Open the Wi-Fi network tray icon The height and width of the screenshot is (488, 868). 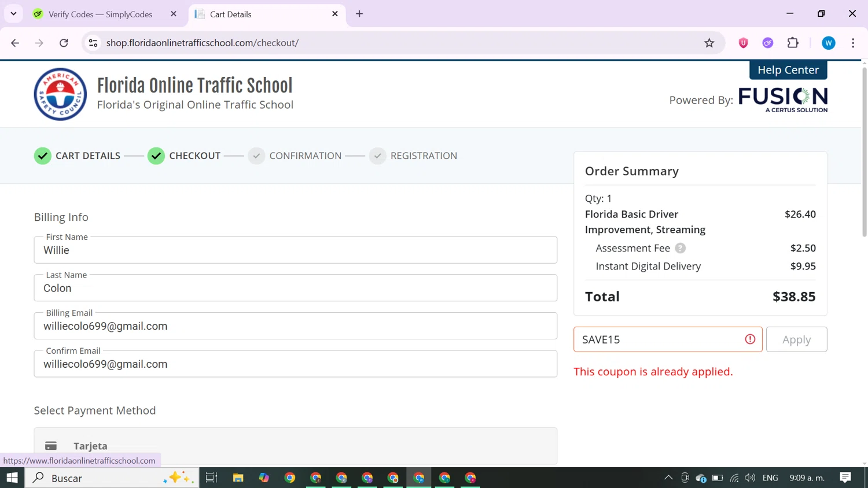coord(734,478)
